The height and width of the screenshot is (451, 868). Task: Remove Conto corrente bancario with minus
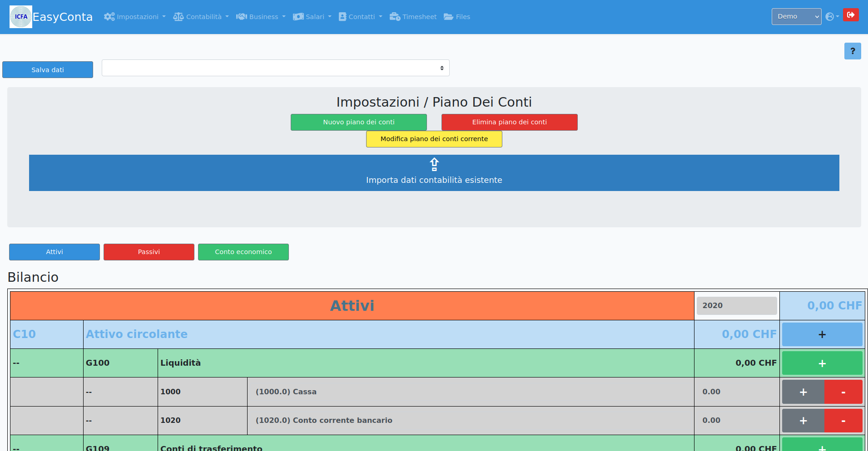point(843,421)
